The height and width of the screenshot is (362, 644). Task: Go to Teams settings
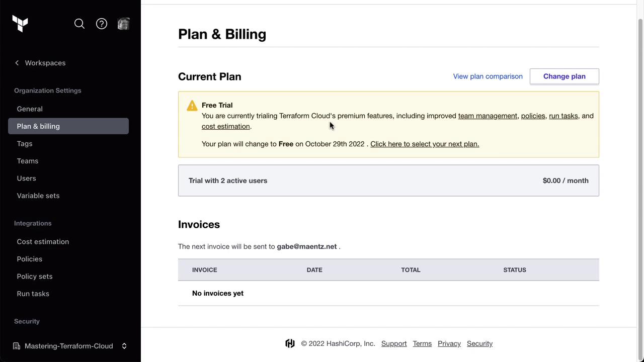point(28,161)
